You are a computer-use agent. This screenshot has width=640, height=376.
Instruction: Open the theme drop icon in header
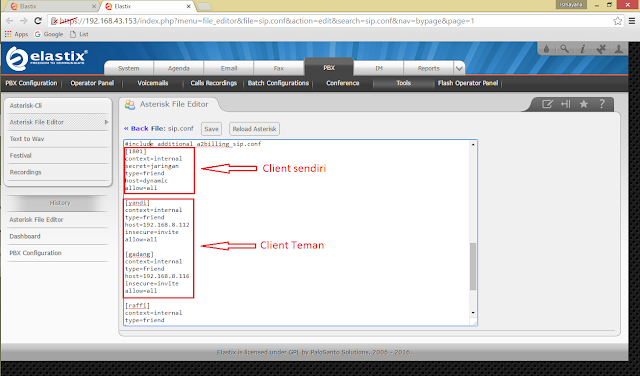(547, 49)
